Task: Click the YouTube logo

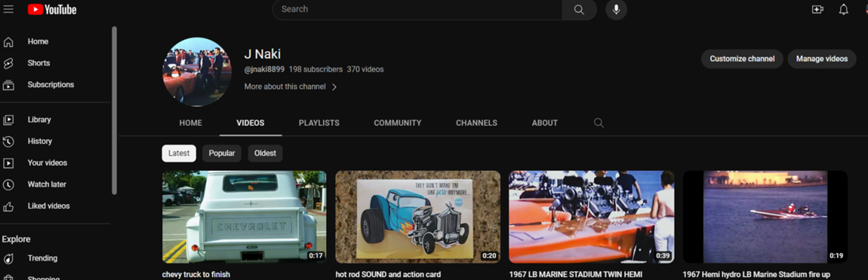Action: pos(52,9)
